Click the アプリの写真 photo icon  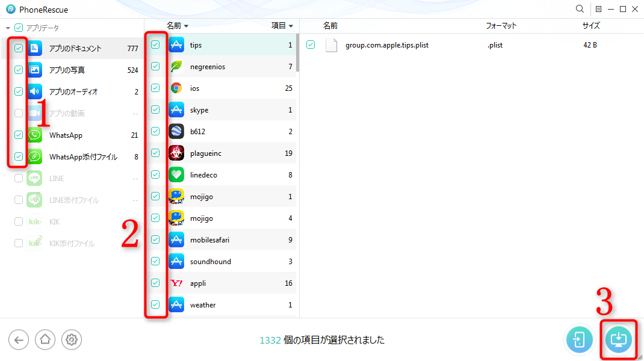pyautogui.click(x=35, y=70)
